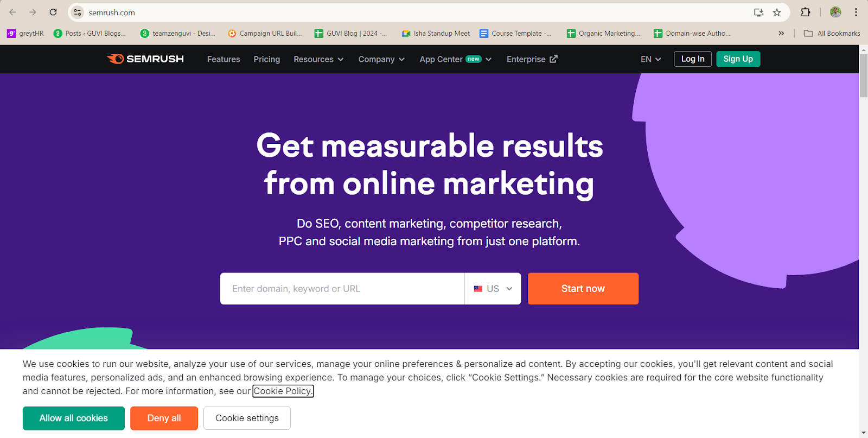
Task: Open the Organic Marketing sheet bookmark
Action: pos(603,33)
